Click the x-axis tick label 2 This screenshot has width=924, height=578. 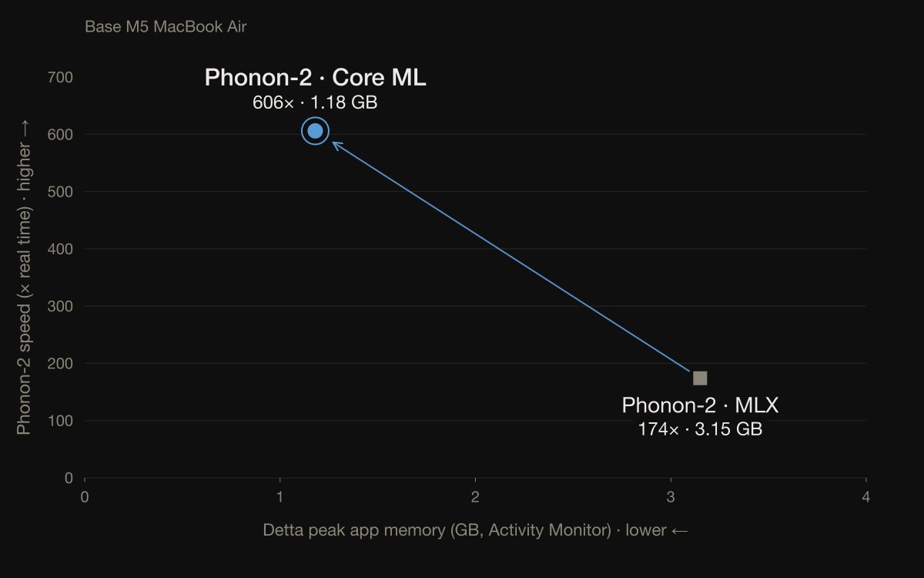[x=476, y=497]
